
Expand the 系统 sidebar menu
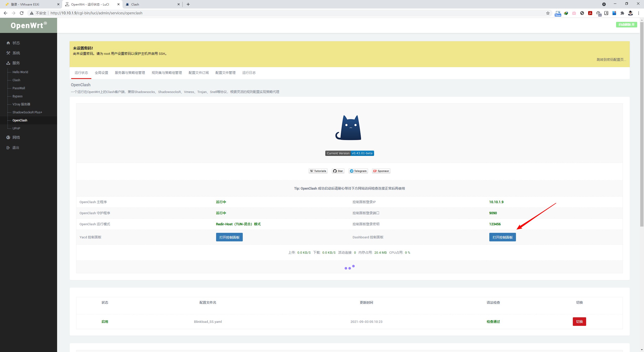16,53
